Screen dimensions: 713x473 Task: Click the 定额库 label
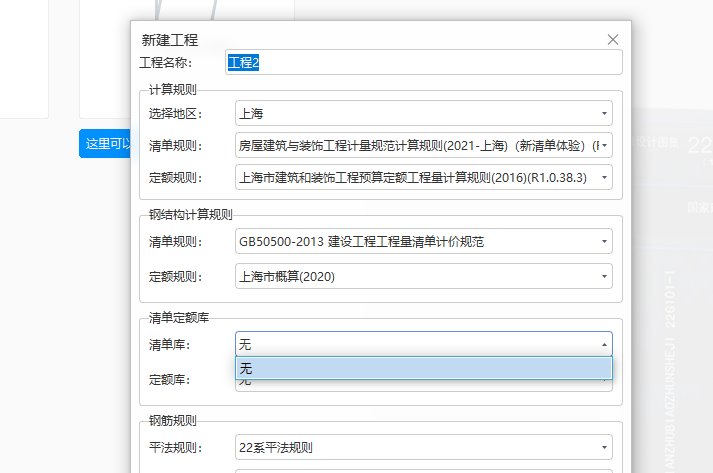click(169, 379)
